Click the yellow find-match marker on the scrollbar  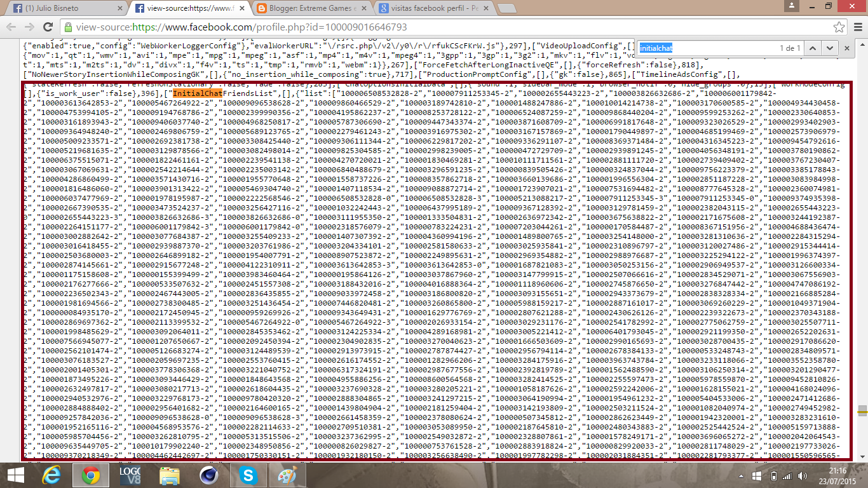pos(862,412)
